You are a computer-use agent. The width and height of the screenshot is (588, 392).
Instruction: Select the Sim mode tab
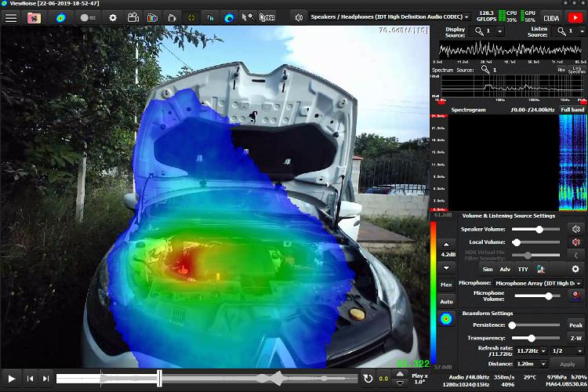pyautogui.click(x=488, y=270)
